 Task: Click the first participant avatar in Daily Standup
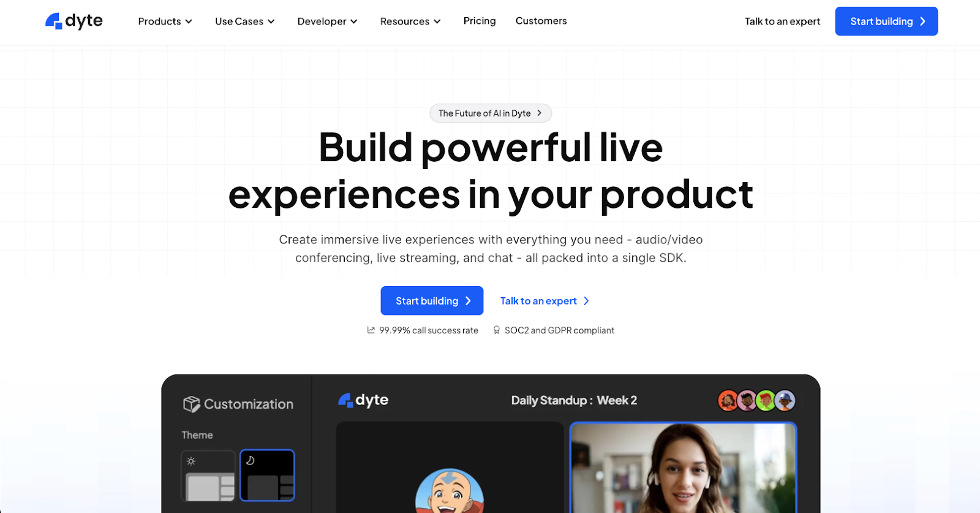pyautogui.click(x=728, y=401)
